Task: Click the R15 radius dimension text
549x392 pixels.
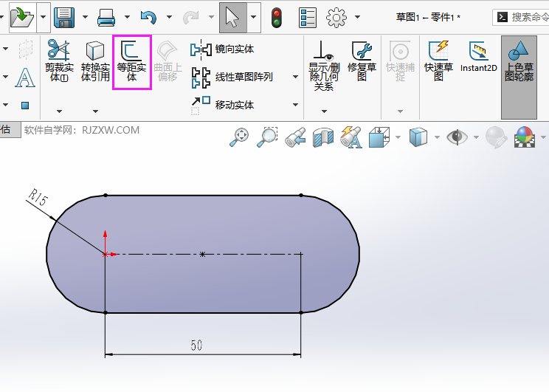Action: click(x=38, y=197)
